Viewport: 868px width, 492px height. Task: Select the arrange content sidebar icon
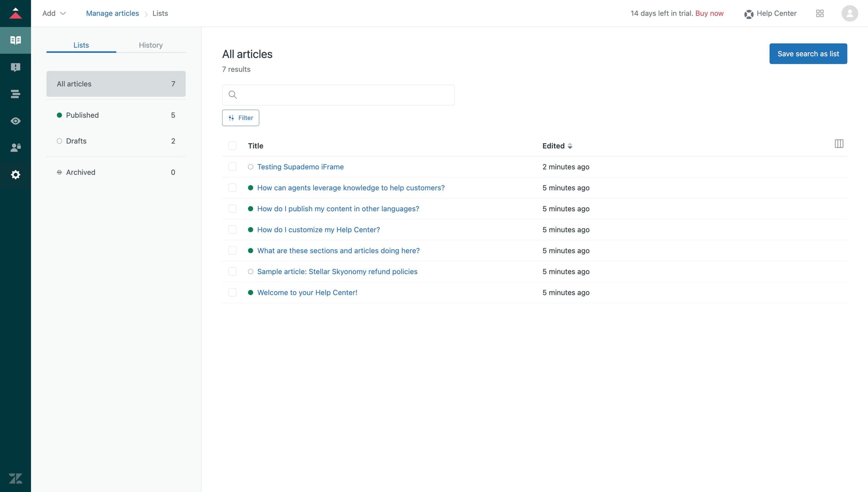coord(15,94)
